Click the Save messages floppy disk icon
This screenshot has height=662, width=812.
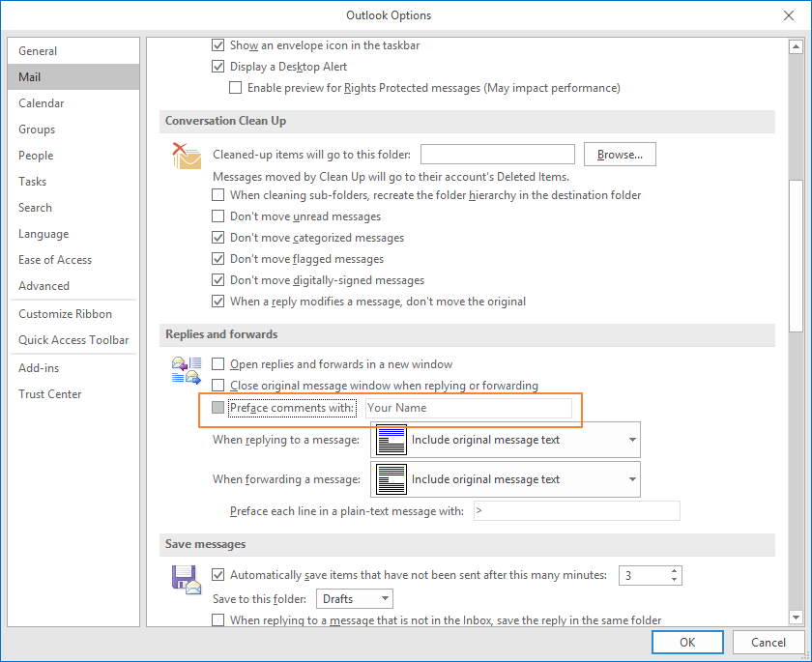point(186,578)
